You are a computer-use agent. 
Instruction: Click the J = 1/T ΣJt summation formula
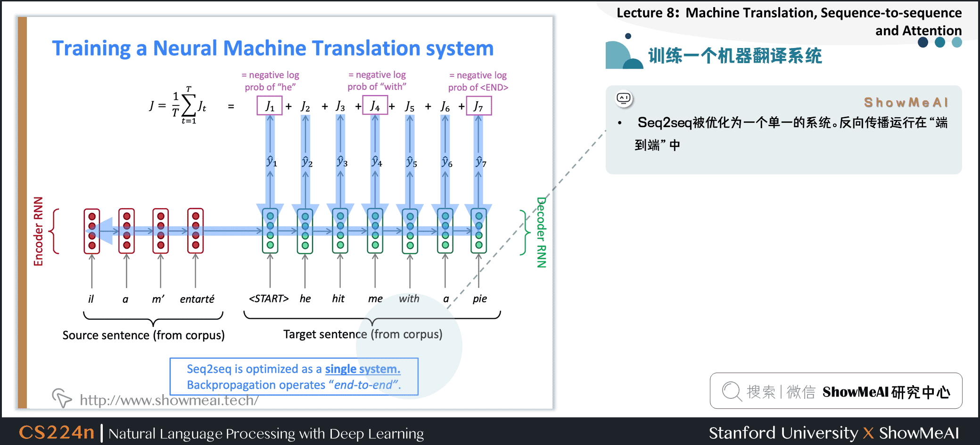coord(178,105)
